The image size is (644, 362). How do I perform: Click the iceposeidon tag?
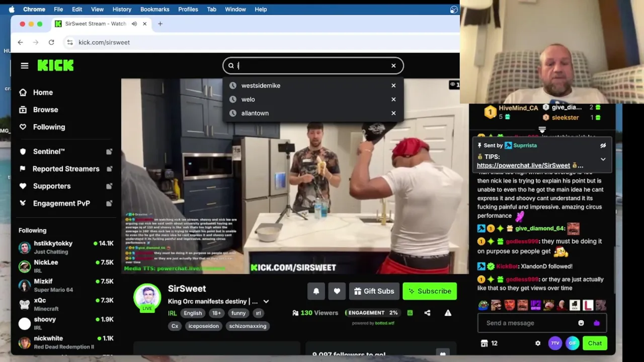[x=203, y=326]
